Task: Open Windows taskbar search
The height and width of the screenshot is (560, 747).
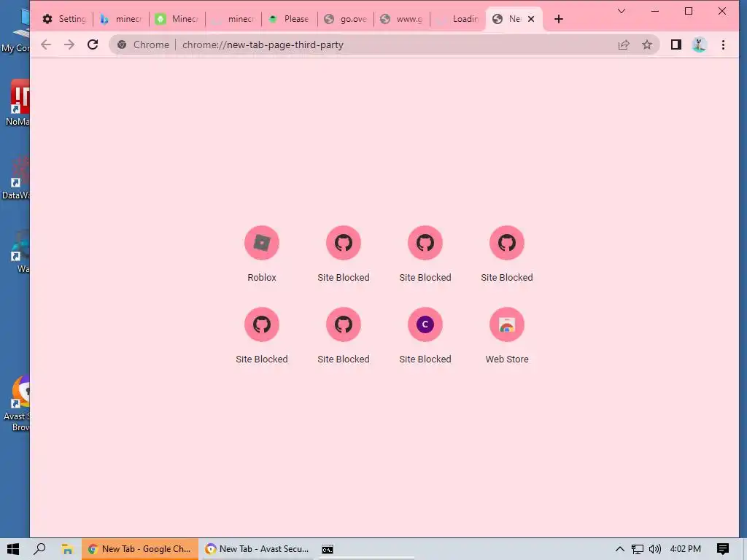Action: (39, 549)
